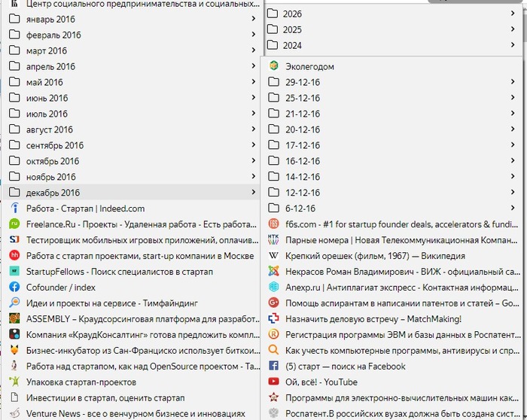Expand the 2025 folder arrow
Viewport: 527px width, 420px height.
coord(513,30)
